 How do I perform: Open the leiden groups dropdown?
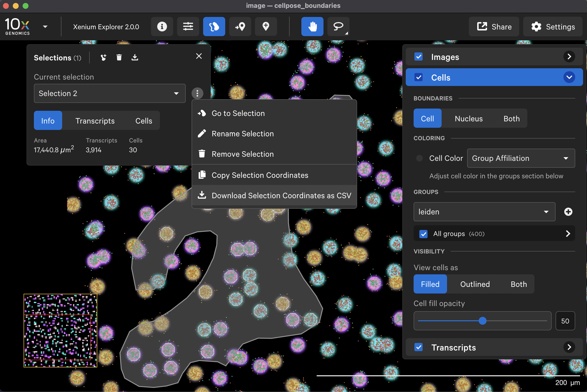(x=484, y=212)
